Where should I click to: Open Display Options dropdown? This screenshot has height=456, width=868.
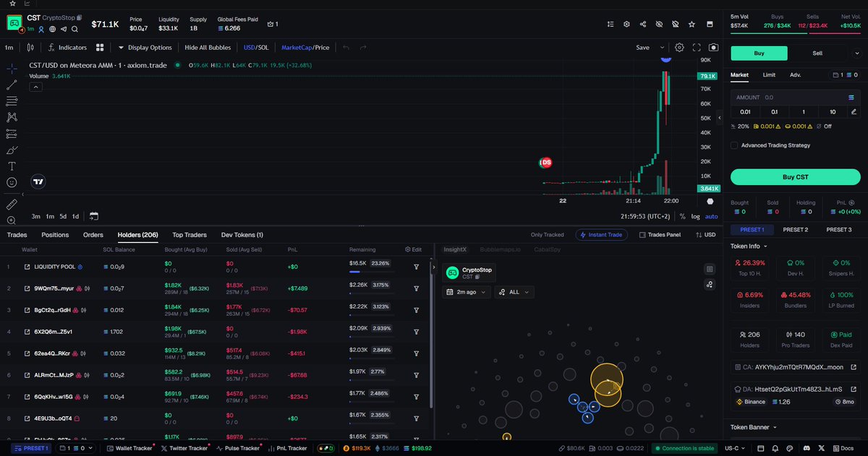pos(145,48)
